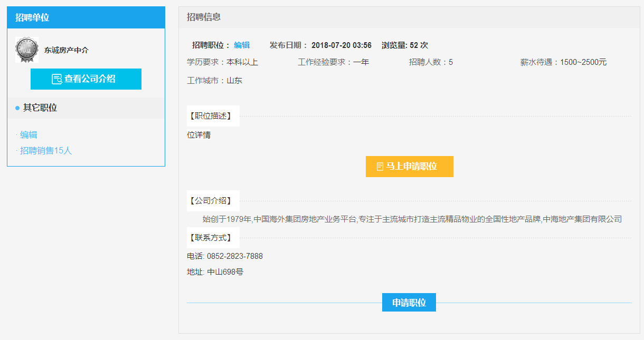Click the 【联系方式】 section label
Screen dimensions: 644x340
[211, 238]
